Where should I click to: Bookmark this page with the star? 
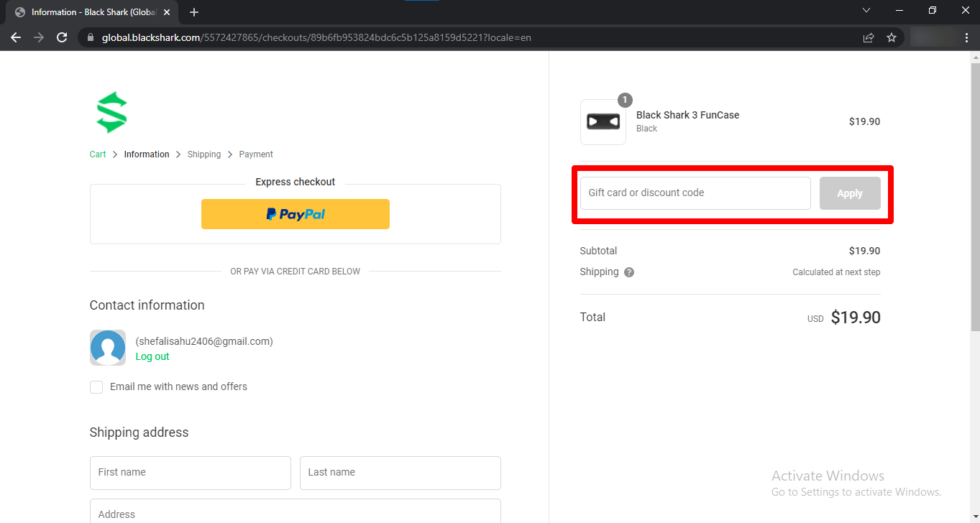tap(892, 37)
